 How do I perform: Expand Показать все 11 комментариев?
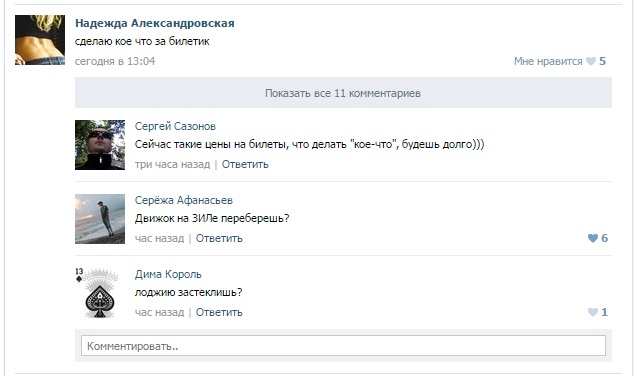tap(343, 93)
